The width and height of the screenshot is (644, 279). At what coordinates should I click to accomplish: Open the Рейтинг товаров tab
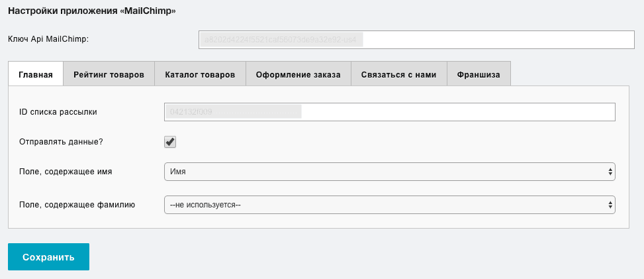[109, 75]
